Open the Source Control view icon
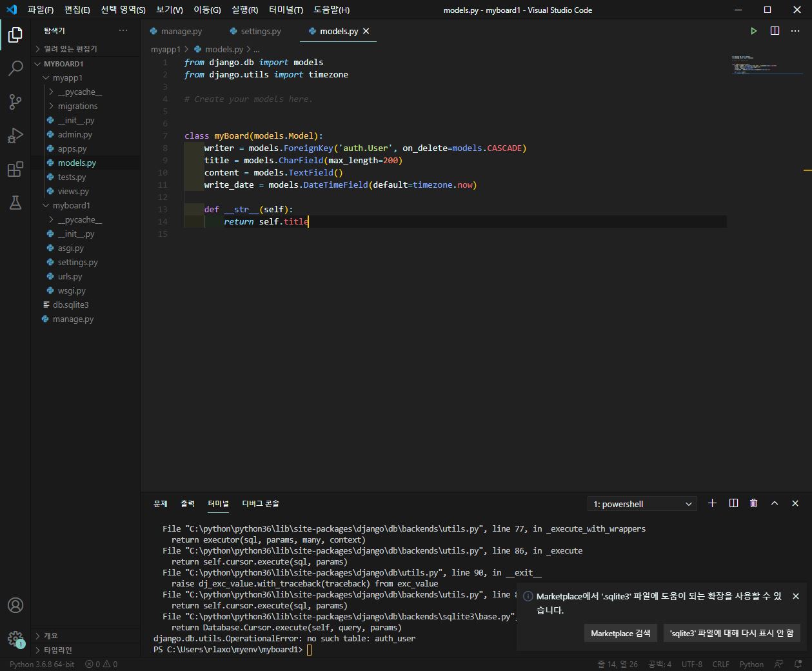The image size is (812, 671). pyautogui.click(x=15, y=102)
